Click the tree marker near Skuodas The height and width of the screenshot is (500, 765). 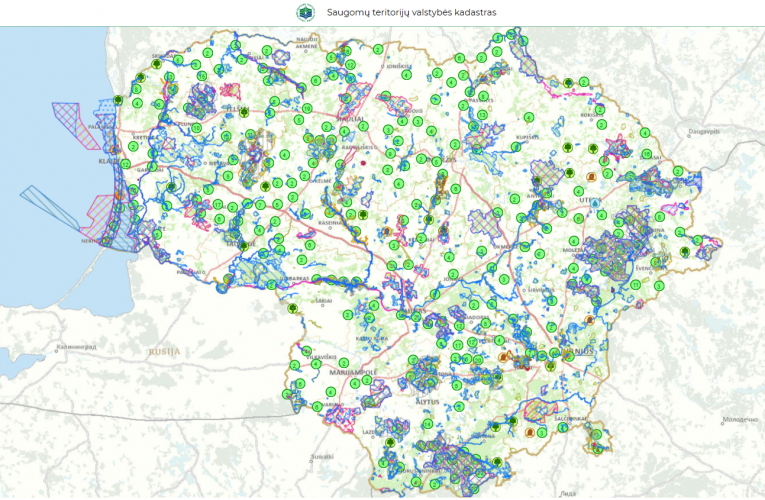coord(156,64)
